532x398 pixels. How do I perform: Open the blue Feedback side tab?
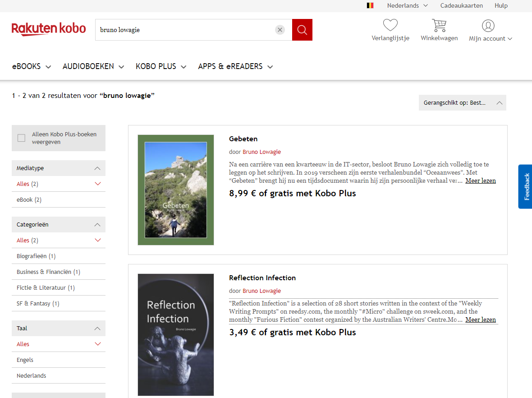(x=525, y=186)
